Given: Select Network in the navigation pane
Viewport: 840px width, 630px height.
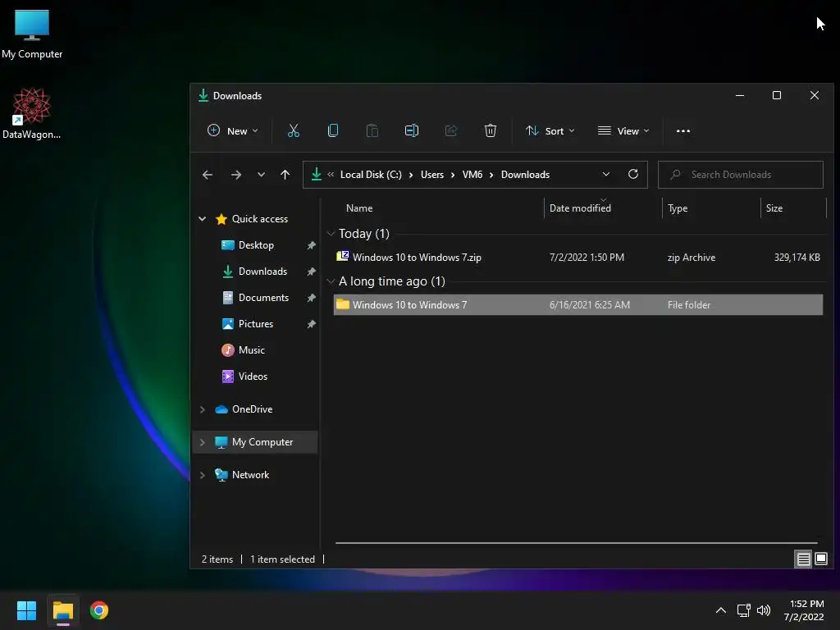Looking at the screenshot, I should 250,475.
